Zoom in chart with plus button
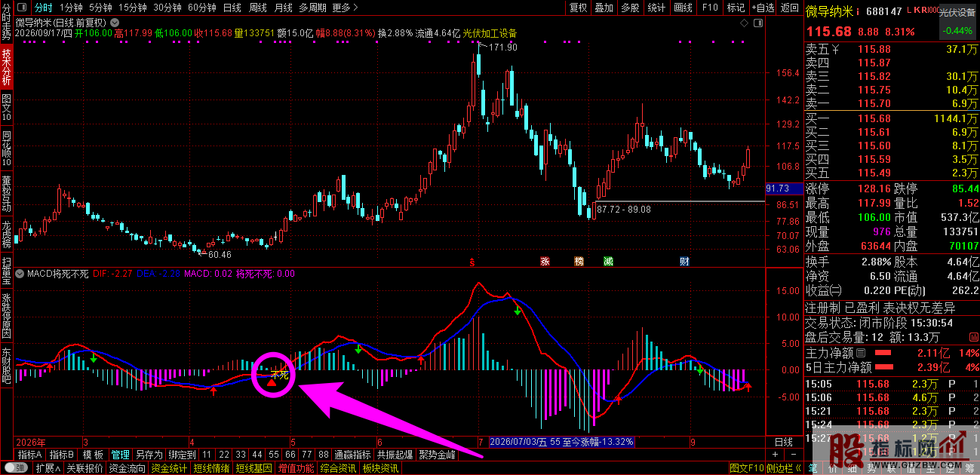Viewport: 980px width, 475px height. click(x=773, y=455)
